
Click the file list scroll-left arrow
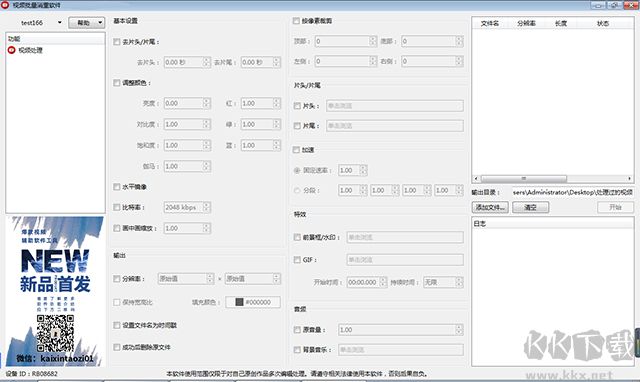click(x=476, y=179)
